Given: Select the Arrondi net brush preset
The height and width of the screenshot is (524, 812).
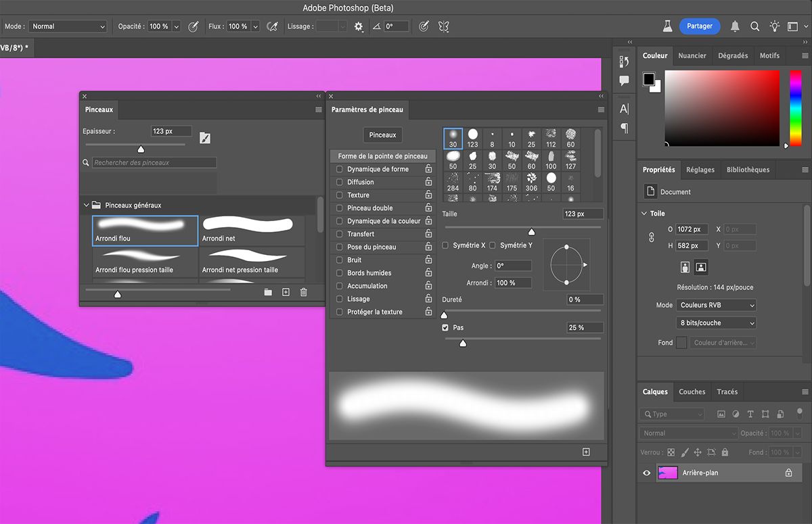Looking at the screenshot, I should coord(252,230).
